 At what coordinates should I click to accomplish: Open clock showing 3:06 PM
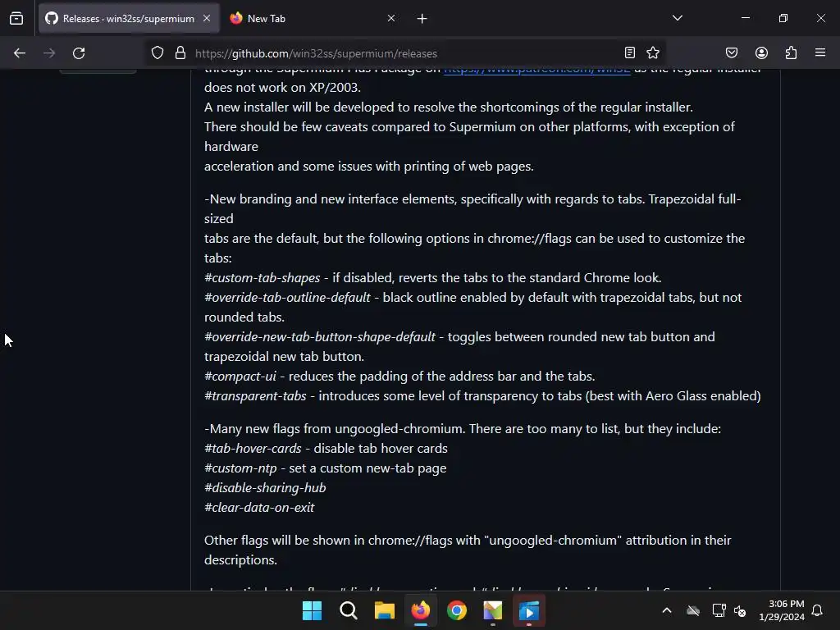pyautogui.click(x=781, y=610)
